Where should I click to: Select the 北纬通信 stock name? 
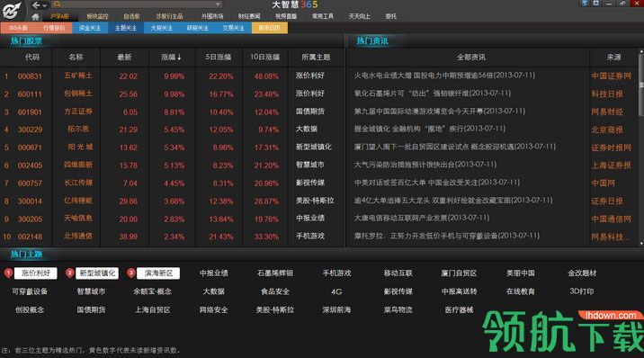point(78,237)
